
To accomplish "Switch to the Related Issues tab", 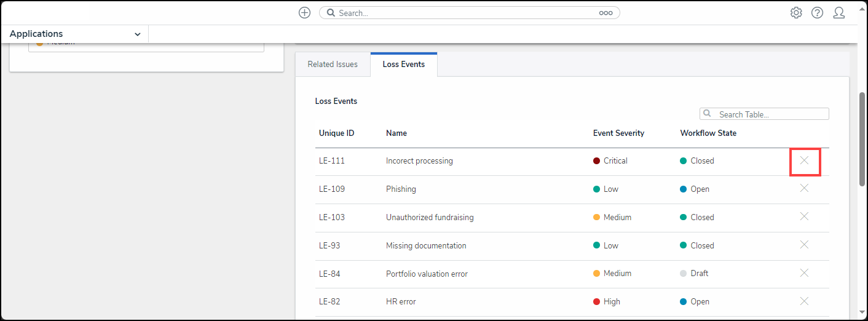I will (333, 65).
